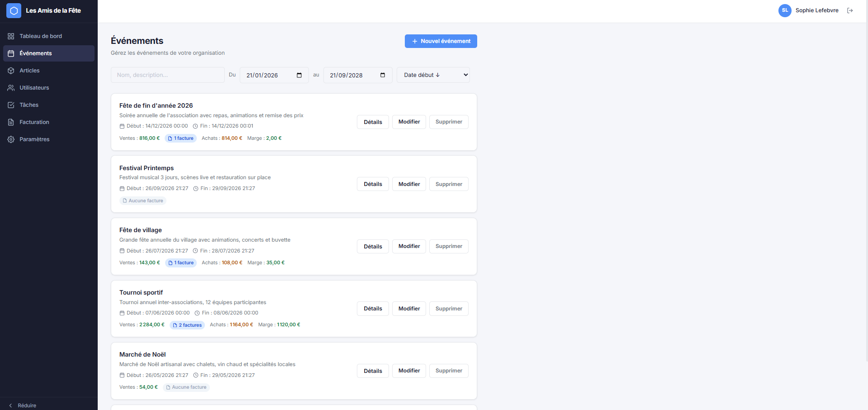868x410 pixels.
Task: Open the Date début sort dropdown
Action: [x=433, y=75]
